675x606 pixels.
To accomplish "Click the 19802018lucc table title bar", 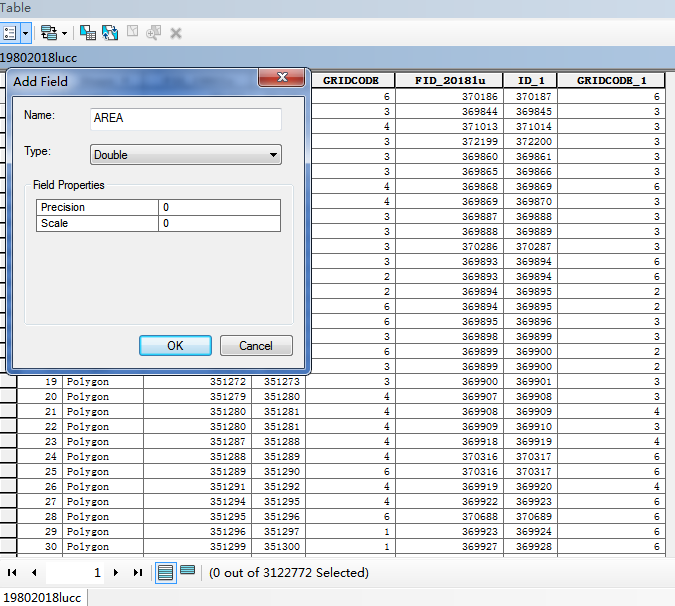I will pyautogui.click(x=338, y=58).
